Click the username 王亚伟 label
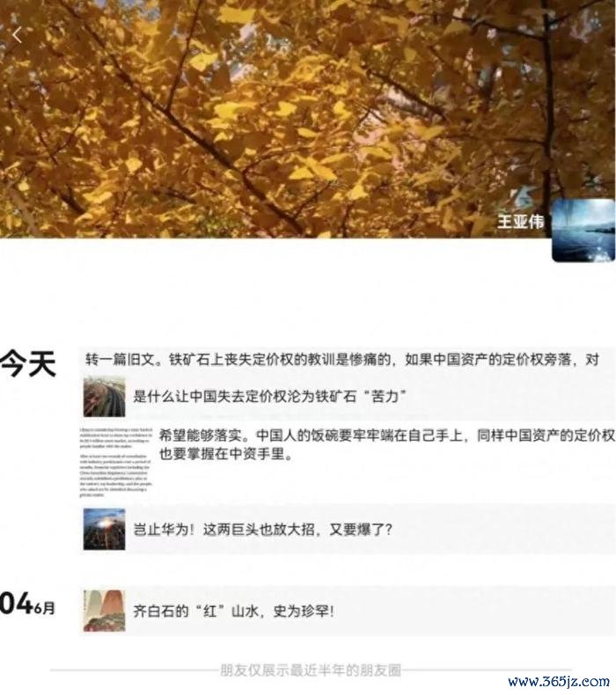Image resolution: width=616 pixels, height=695 pixels. coord(520,222)
